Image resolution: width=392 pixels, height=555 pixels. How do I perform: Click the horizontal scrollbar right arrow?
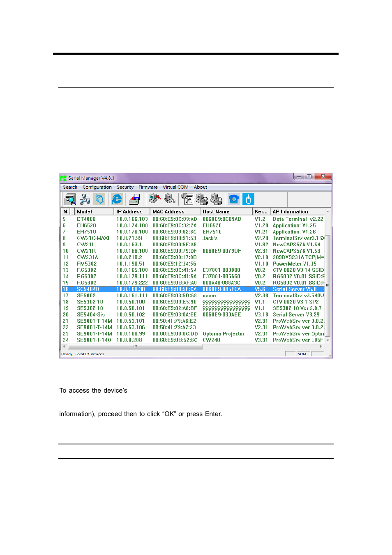click(321, 347)
